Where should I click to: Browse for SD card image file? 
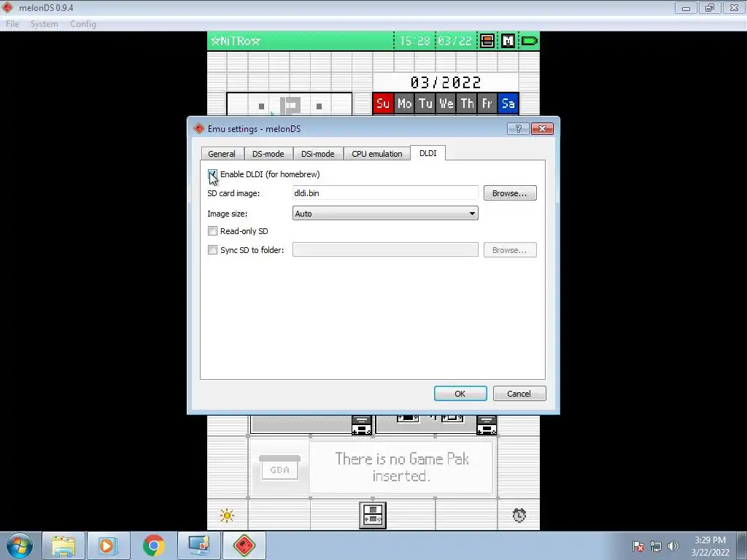pyautogui.click(x=510, y=193)
